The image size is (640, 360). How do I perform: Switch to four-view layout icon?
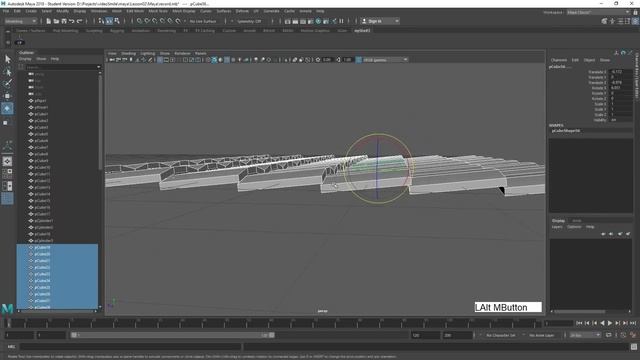coord(7,173)
